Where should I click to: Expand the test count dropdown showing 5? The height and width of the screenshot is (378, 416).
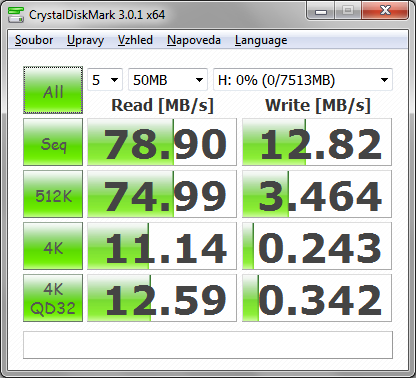coord(105,80)
